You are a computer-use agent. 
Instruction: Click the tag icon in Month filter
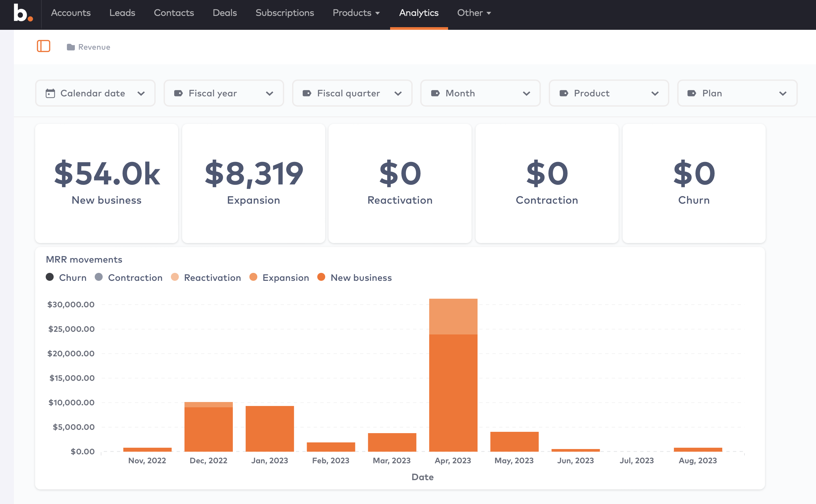[435, 93]
